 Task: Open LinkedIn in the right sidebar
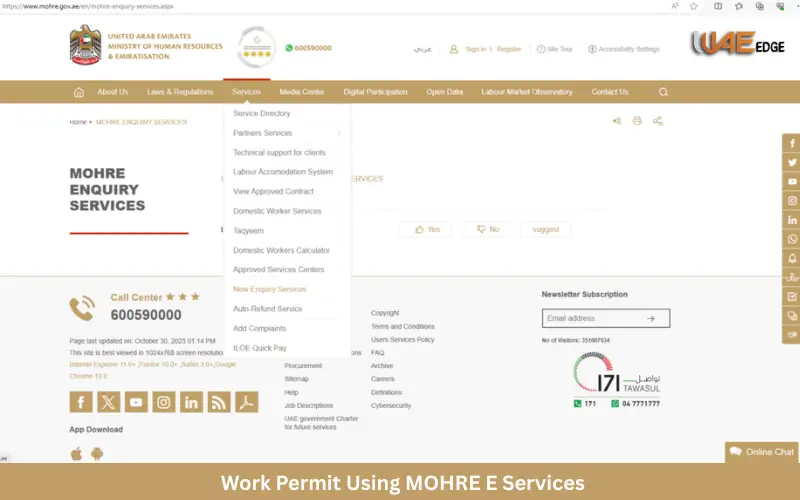(x=792, y=220)
